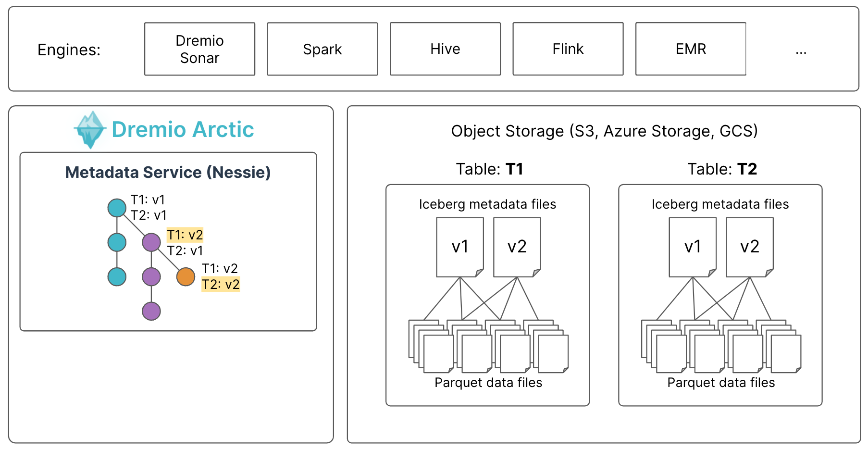Click the Dremio Sonar engine box
The image size is (868, 450).
[x=199, y=49]
